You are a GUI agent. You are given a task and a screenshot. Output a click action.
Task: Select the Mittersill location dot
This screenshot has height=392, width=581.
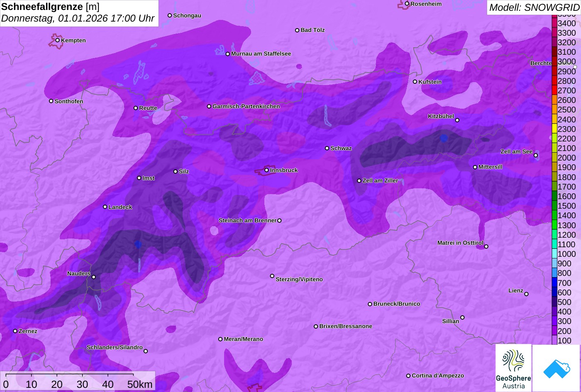coord(475,167)
